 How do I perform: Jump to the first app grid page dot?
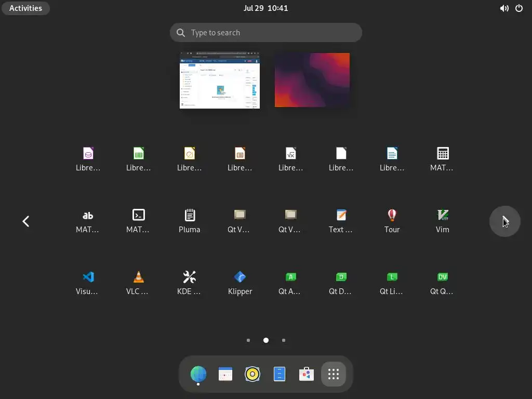(248, 340)
